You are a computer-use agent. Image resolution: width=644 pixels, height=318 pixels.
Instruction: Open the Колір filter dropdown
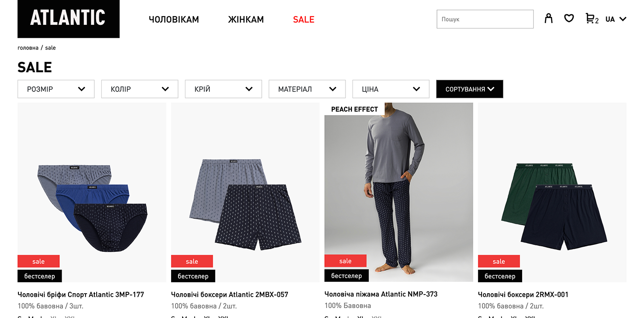pos(140,89)
